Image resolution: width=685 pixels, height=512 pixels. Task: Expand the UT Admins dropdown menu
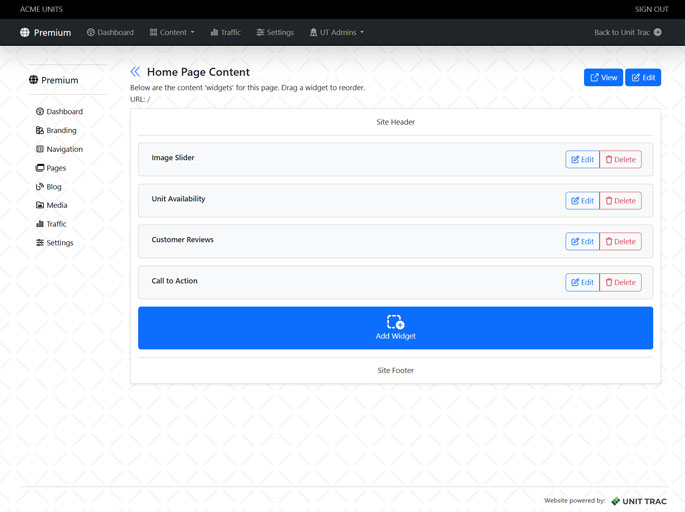coord(337,33)
